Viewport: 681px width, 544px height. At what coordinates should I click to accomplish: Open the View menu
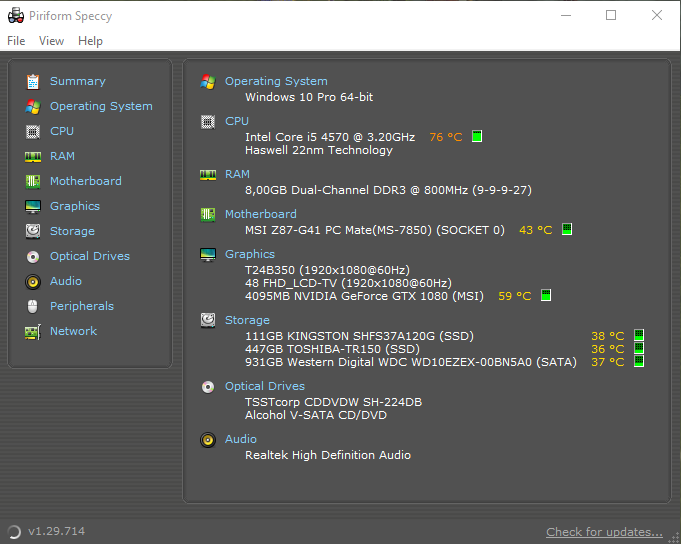pyautogui.click(x=51, y=41)
